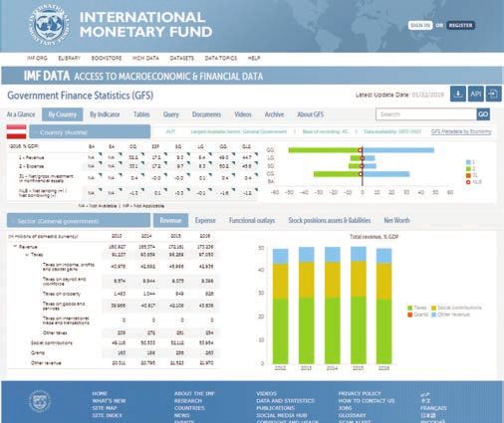Open the Documents tab
Screen dimensions: 504x423
[x=206, y=114]
